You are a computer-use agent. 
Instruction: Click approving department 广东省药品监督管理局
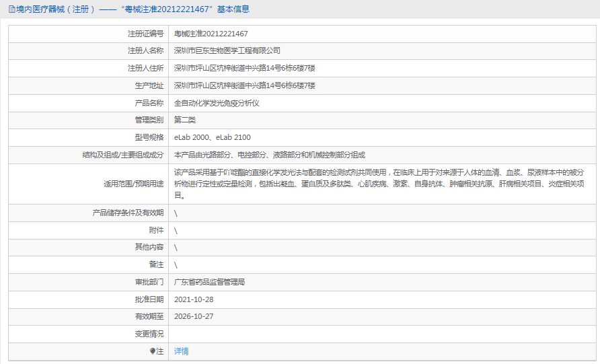tap(209, 282)
